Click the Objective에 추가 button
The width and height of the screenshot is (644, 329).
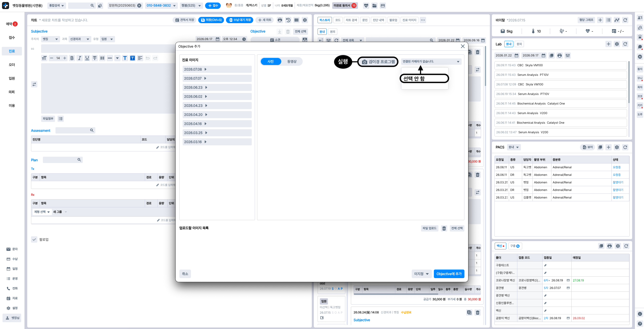[x=449, y=274]
